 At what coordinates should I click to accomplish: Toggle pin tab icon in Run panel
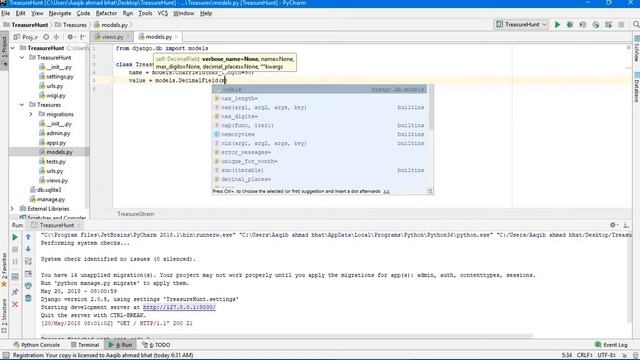point(15,292)
